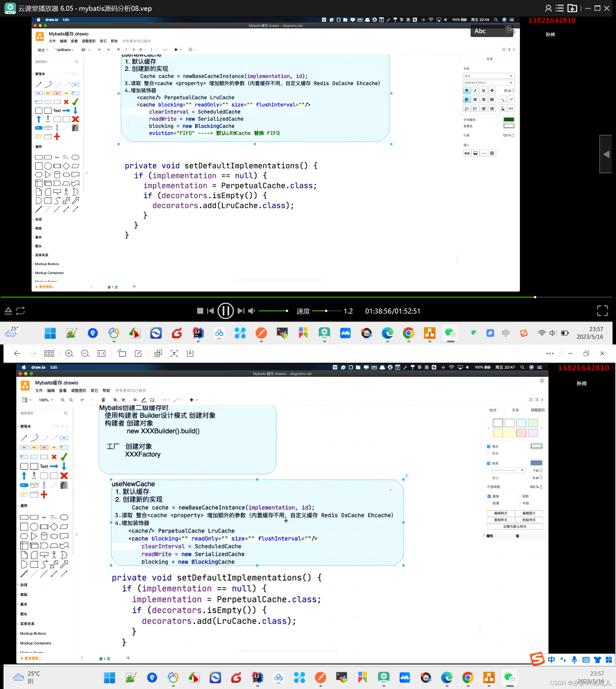Image resolution: width=616 pixels, height=689 pixels.
Task: Click 更多图形 link in upper draw.io sidebar
Action: (x=45, y=287)
